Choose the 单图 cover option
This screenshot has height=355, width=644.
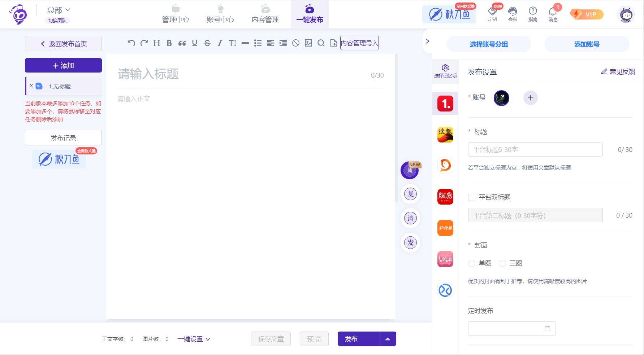(472, 263)
